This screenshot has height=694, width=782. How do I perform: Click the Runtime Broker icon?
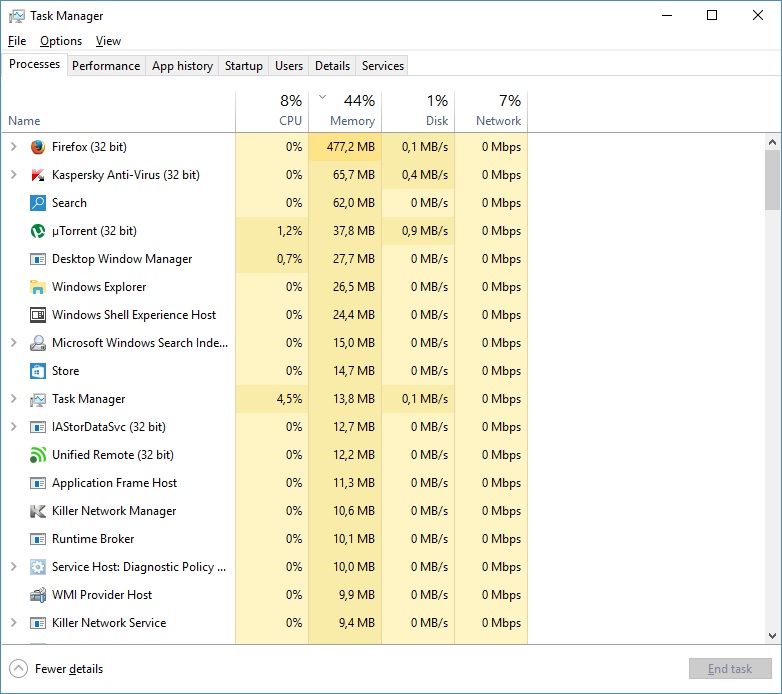(38, 539)
